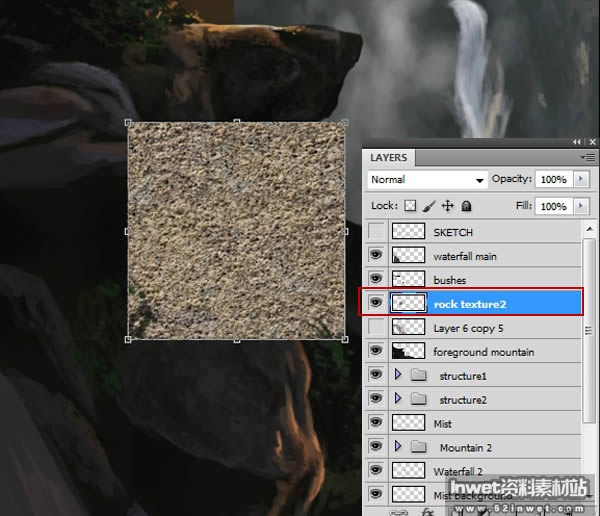
Task: Show the hidden SKETCH layer
Action: point(377,231)
